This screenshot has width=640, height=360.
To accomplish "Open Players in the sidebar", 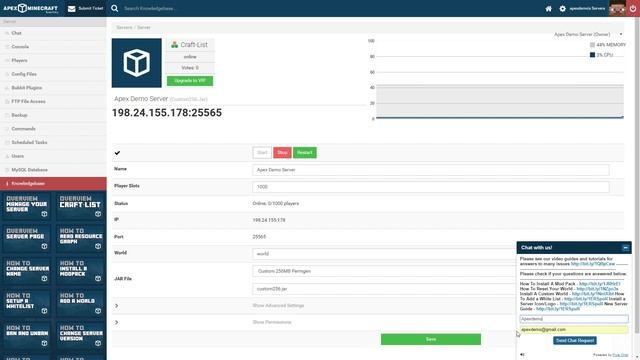I will (x=53, y=60).
